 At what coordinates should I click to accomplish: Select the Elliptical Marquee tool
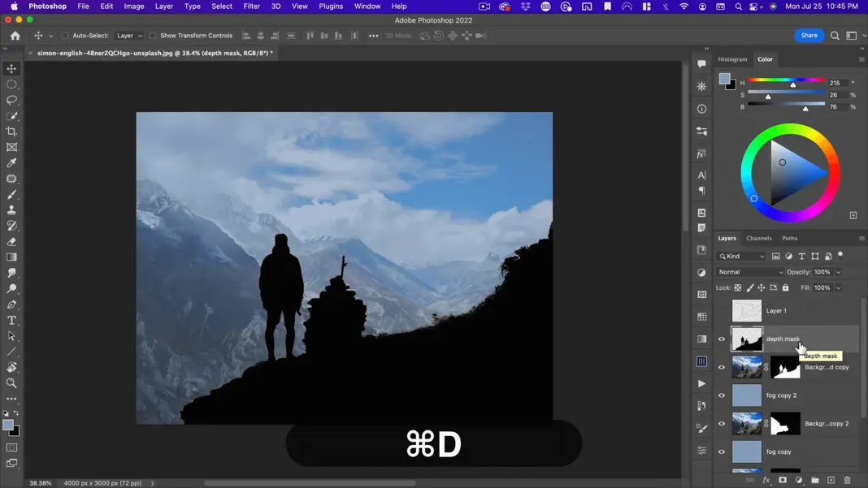click(x=11, y=84)
